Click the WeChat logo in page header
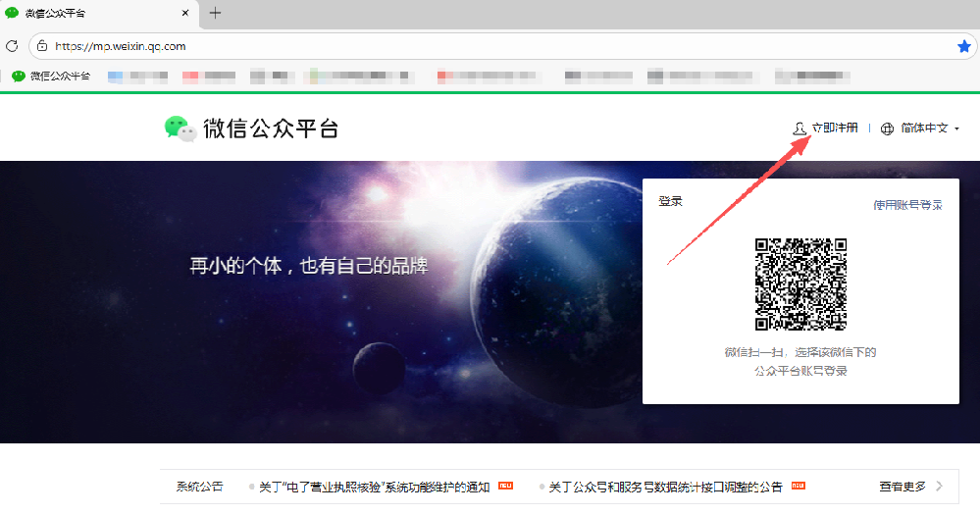 pyautogui.click(x=181, y=129)
